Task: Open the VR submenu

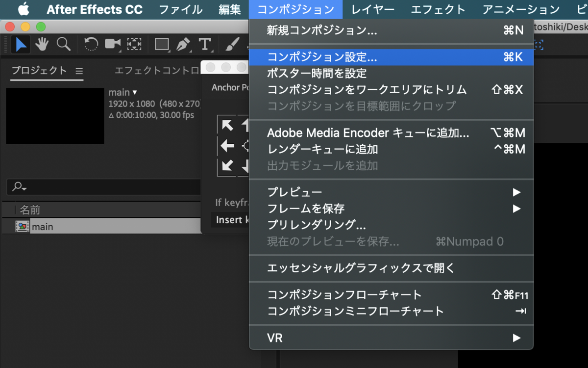Action: [x=391, y=338]
